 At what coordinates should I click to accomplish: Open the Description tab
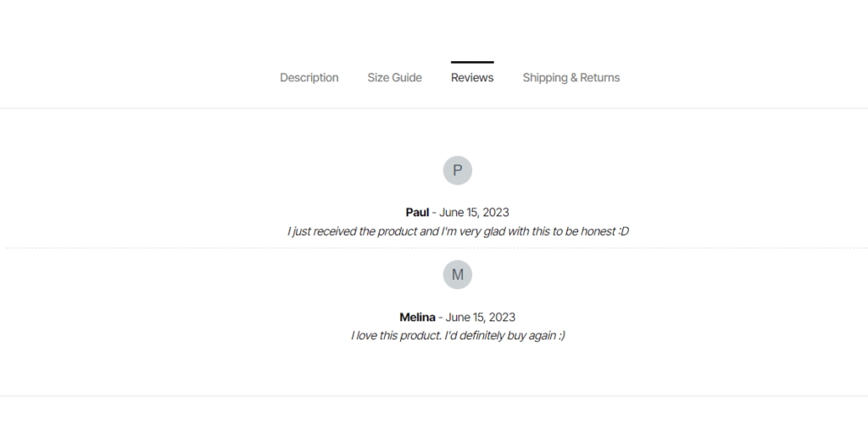pyautogui.click(x=309, y=78)
